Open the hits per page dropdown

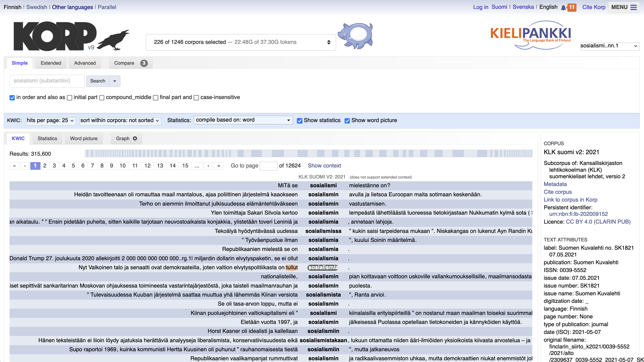coord(50,121)
